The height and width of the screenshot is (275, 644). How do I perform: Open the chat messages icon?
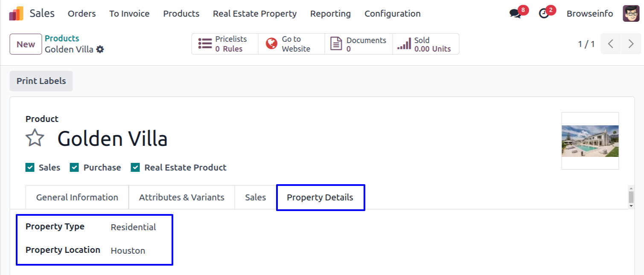point(515,14)
